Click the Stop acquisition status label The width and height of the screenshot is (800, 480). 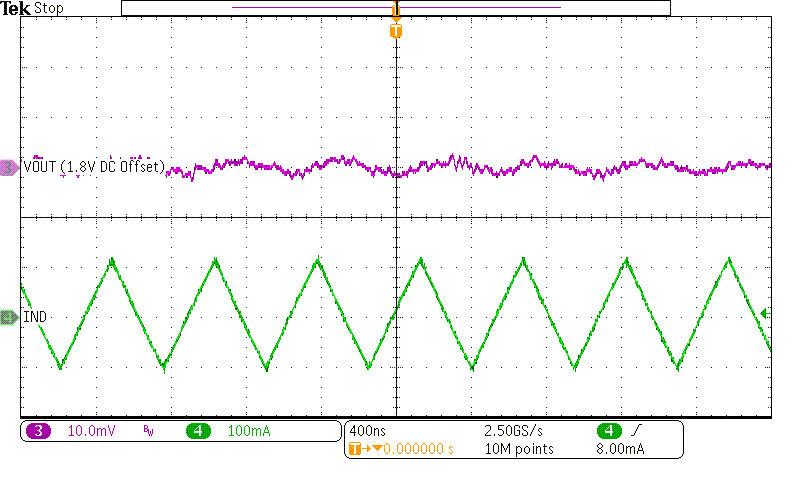48,8
